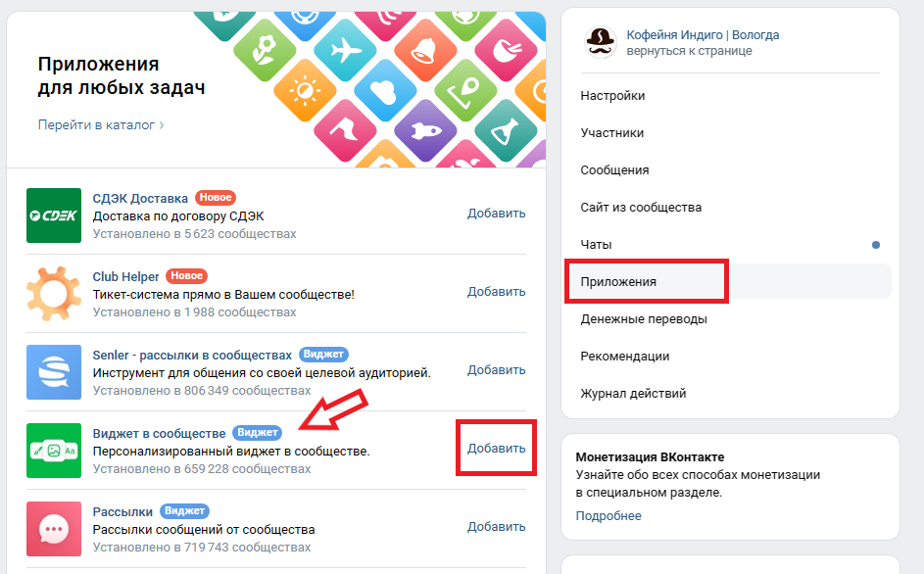Open the Участники section
Image resolution: width=924 pixels, height=574 pixels.
coord(612,133)
